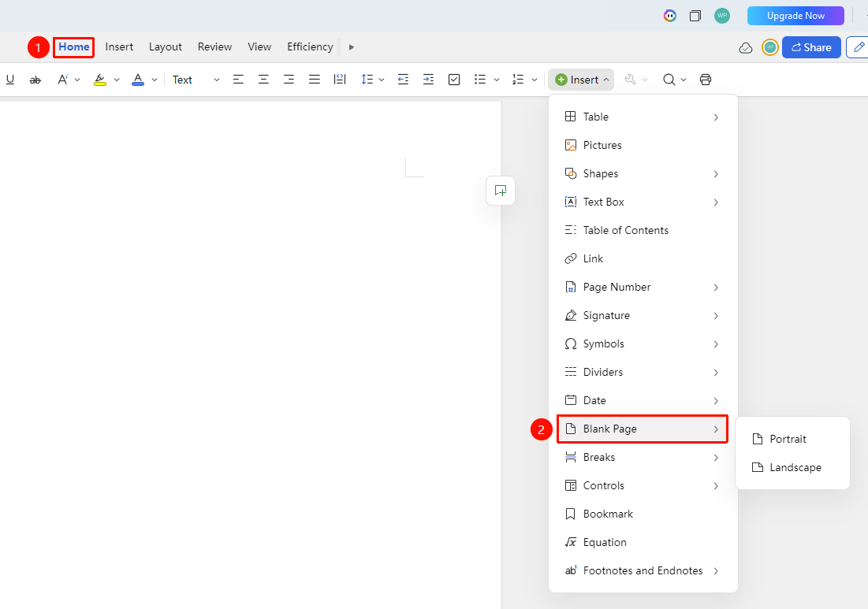
Task: Insert a checkbox to-do item
Action: pos(454,80)
